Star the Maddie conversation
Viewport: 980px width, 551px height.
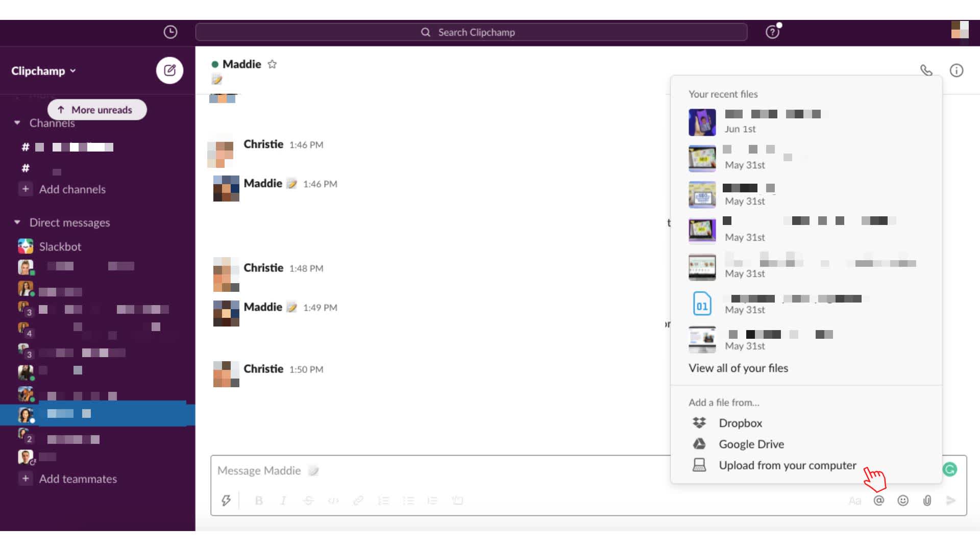272,64
